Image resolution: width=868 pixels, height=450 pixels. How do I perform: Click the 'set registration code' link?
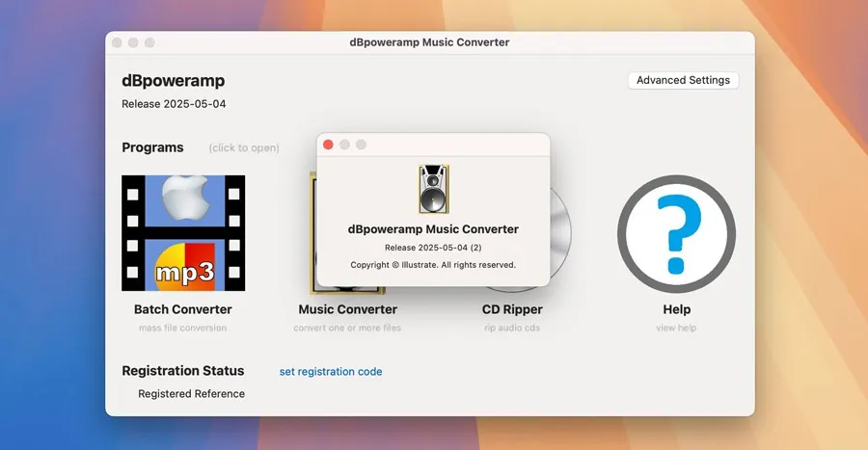(331, 371)
